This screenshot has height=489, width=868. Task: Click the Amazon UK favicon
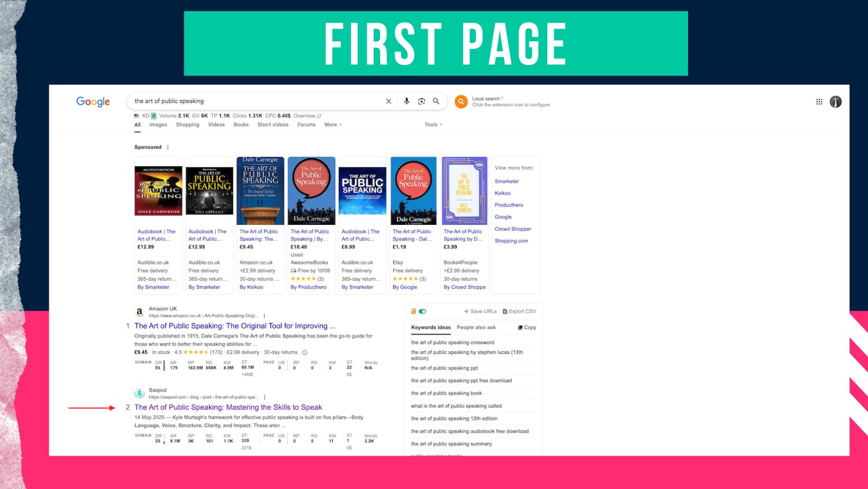tap(139, 312)
